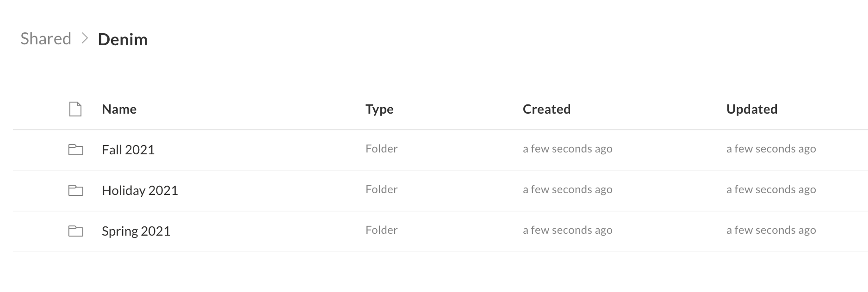Sort by the Updated column header
868x292 pixels.
752,109
